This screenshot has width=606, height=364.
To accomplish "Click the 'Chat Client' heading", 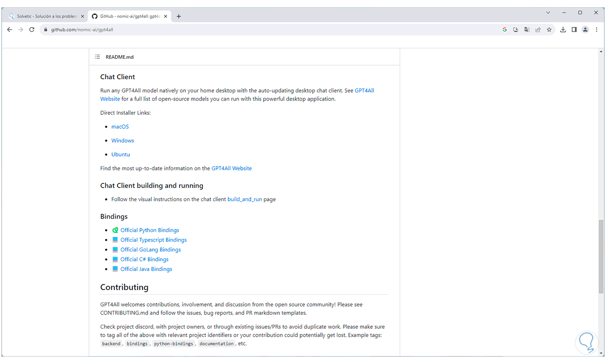I will click(118, 77).
